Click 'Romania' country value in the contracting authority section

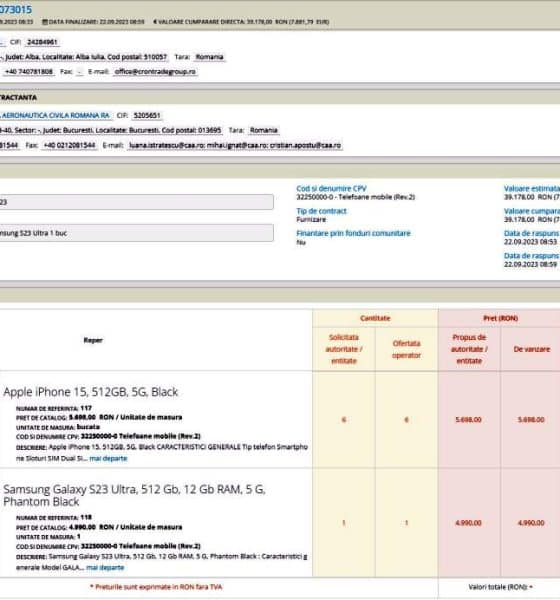click(x=263, y=130)
